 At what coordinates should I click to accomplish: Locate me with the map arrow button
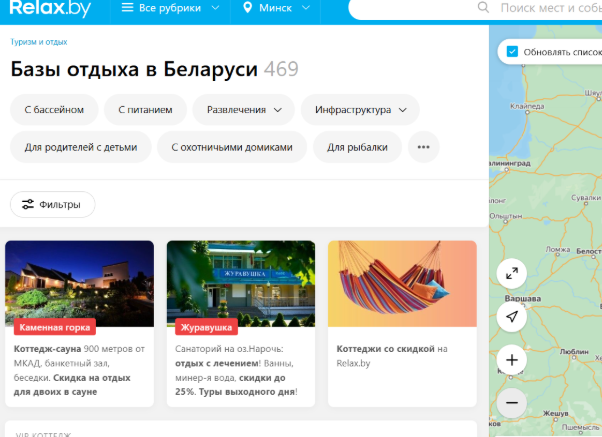point(511,317)
